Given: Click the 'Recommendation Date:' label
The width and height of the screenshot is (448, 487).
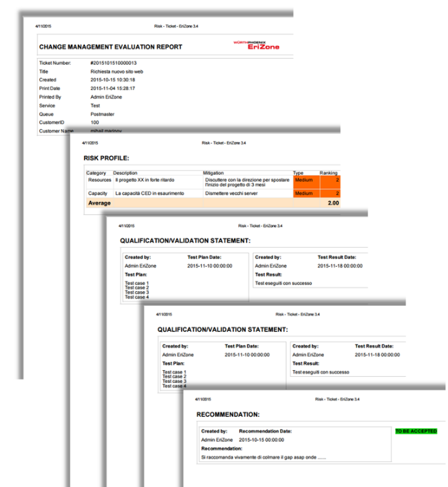Looking at the screenshot, I should (x=265, y=432).
